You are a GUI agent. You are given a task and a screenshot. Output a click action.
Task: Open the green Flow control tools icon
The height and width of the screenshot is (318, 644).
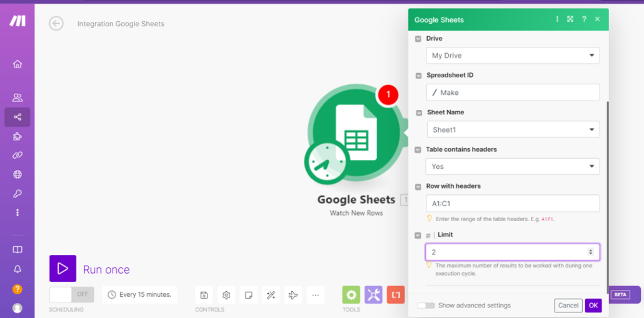pos(351,295)
